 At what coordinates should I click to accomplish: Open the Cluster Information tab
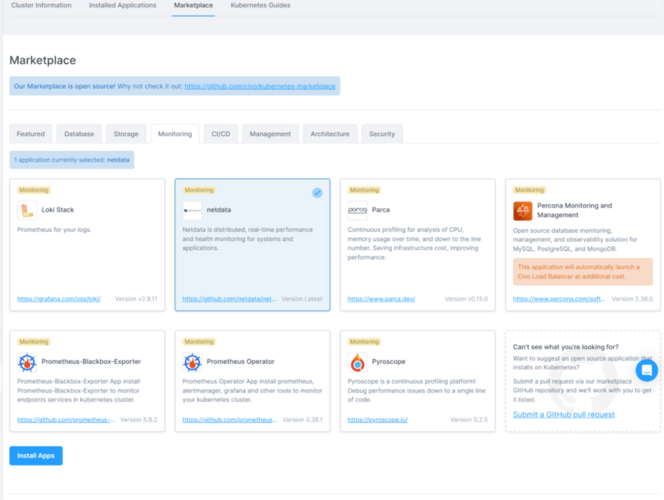coord(41,6)
